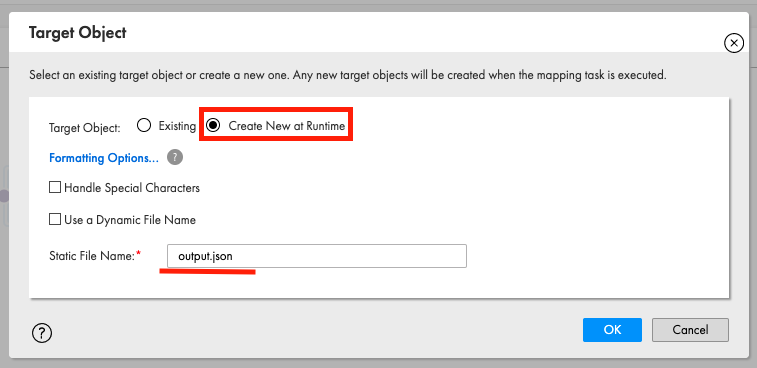Dismiss the dialog with Cancel button

pos(690,330)
